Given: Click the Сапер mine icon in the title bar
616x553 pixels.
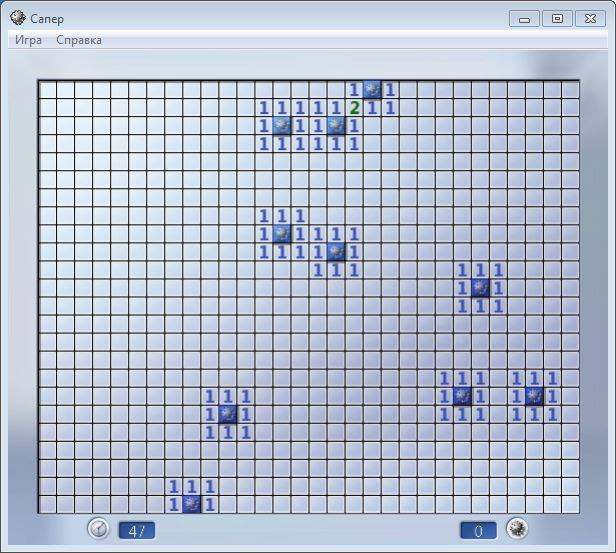Looking at the screenshot, I should [18, 18].
